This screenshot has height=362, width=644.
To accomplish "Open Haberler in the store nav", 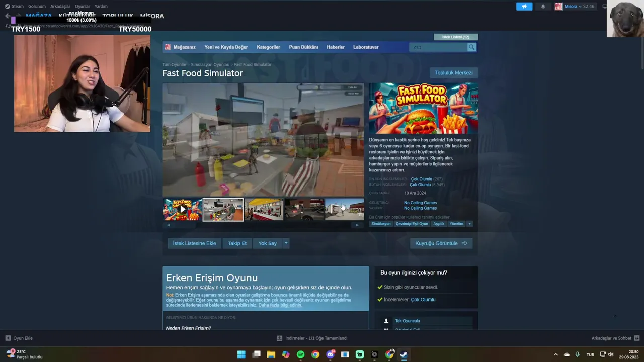I will coord(336,47).
